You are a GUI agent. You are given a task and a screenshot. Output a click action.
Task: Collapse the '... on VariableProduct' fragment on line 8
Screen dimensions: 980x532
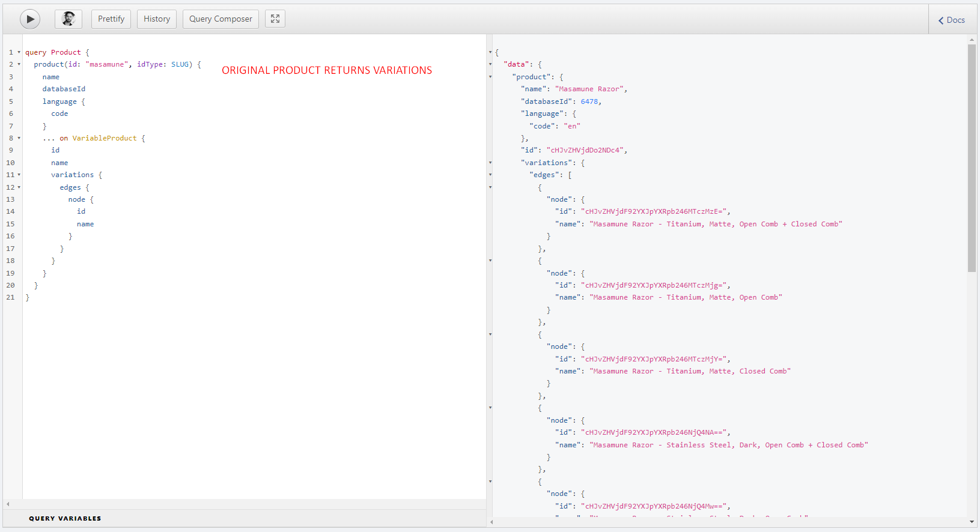[19, 138]
